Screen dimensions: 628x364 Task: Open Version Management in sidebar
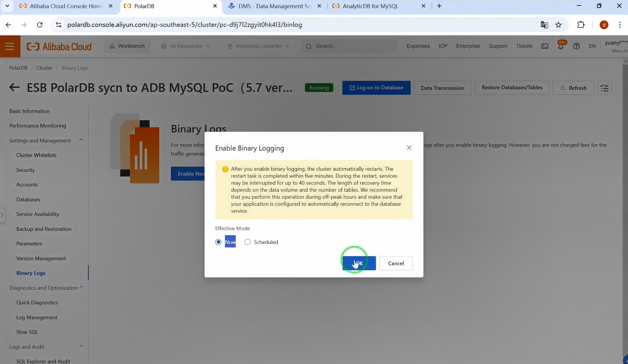(41, 259)
